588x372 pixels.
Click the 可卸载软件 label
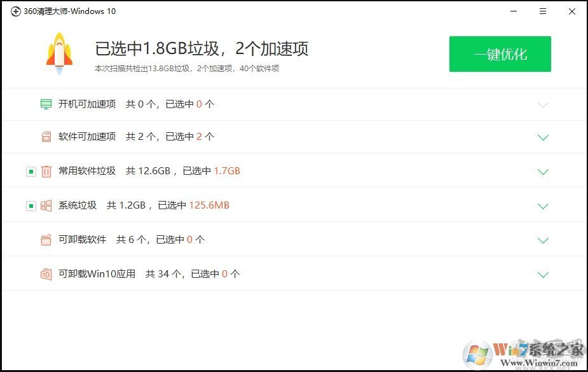82,239
